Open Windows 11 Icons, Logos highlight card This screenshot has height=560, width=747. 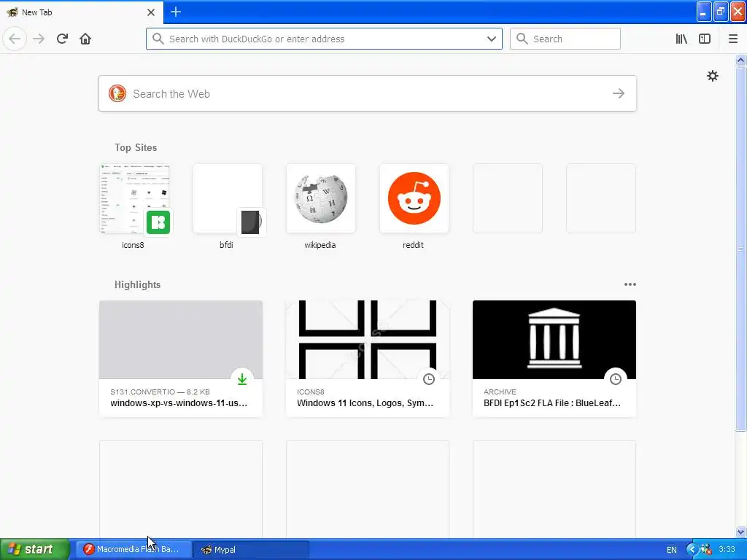click(368, 359)
